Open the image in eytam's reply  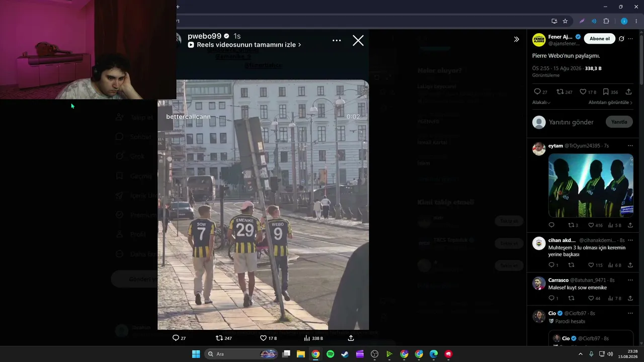pos(591,186)
